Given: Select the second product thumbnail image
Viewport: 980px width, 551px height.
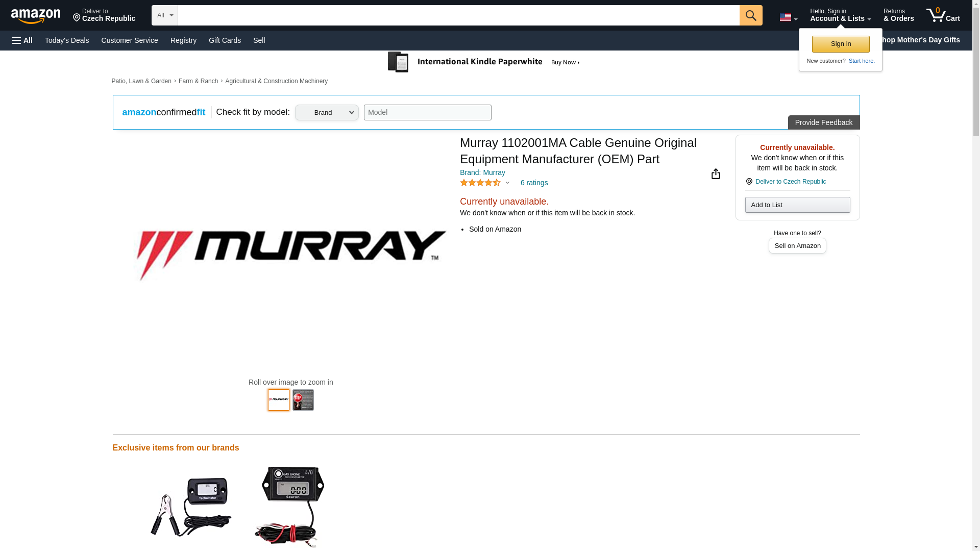Looking at the screenshot, I should pyautogui.click(x=303, y=400).
